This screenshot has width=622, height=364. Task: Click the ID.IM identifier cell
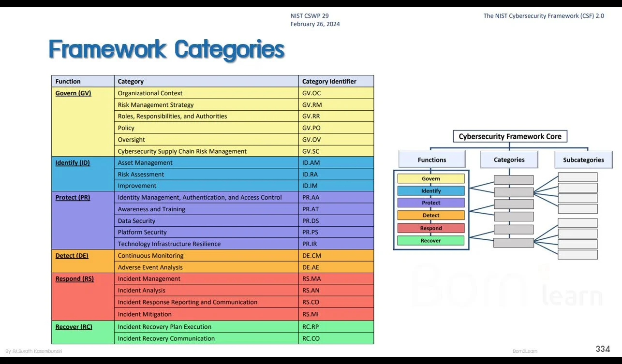tap(336, 186)
